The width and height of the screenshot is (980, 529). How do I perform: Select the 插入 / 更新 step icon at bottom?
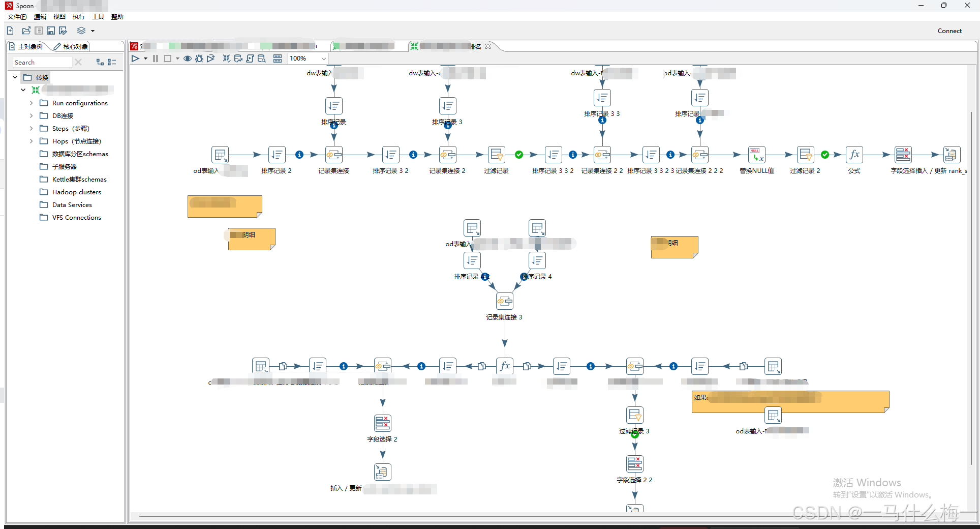click(383, 472)
